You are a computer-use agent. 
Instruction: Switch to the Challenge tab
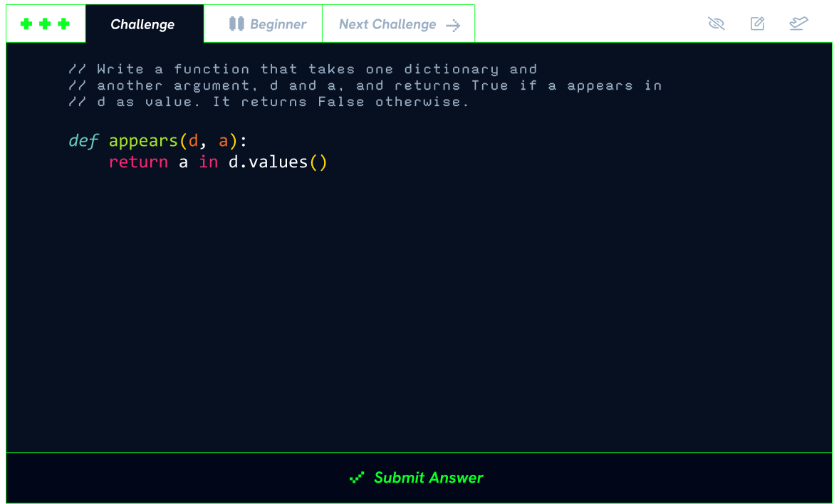(142, 24)
